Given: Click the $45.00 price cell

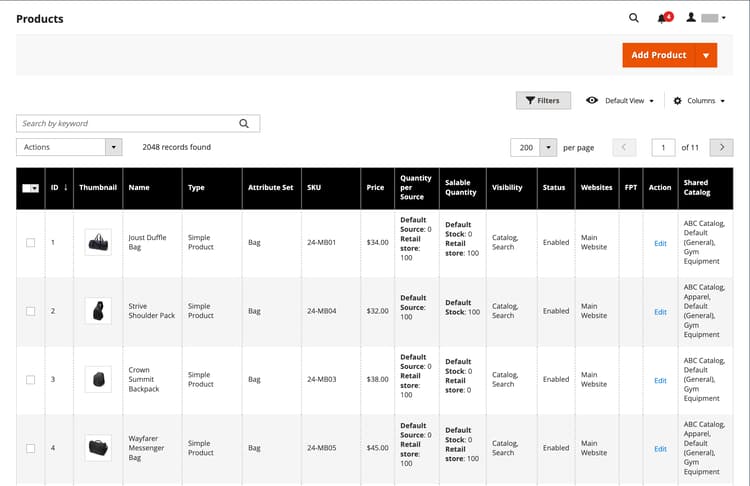Looking at the screenshot, I should click(x=377, y=448).
